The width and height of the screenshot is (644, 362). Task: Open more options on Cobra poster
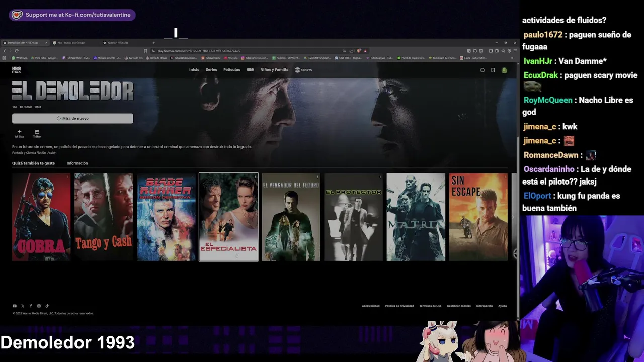coord(68,176)
